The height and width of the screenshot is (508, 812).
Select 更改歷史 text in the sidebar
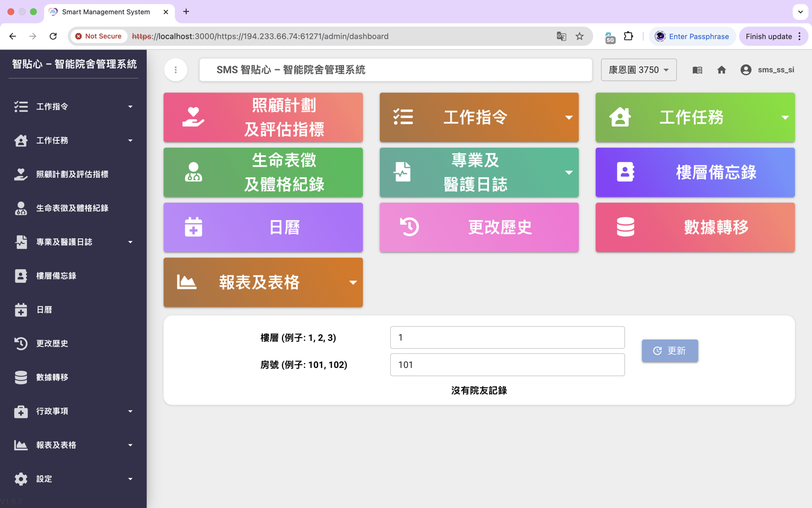pos(52,344)
